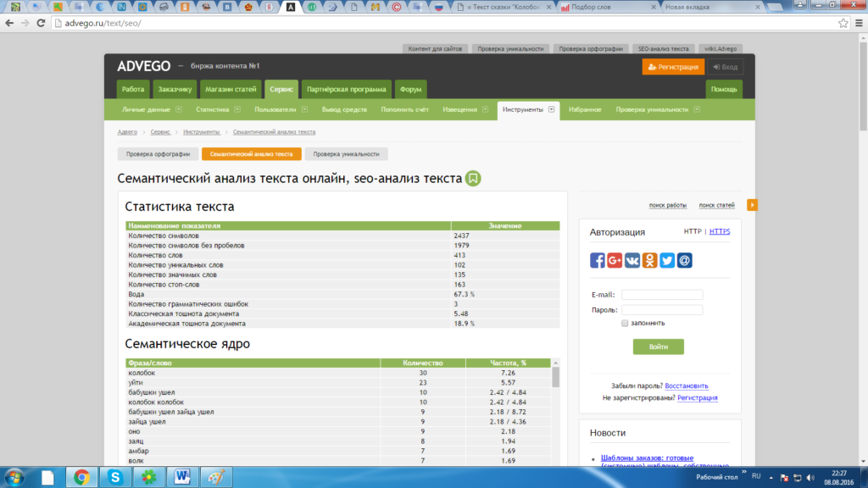Open Microsoft Word from the taskbar

point(182,477)
